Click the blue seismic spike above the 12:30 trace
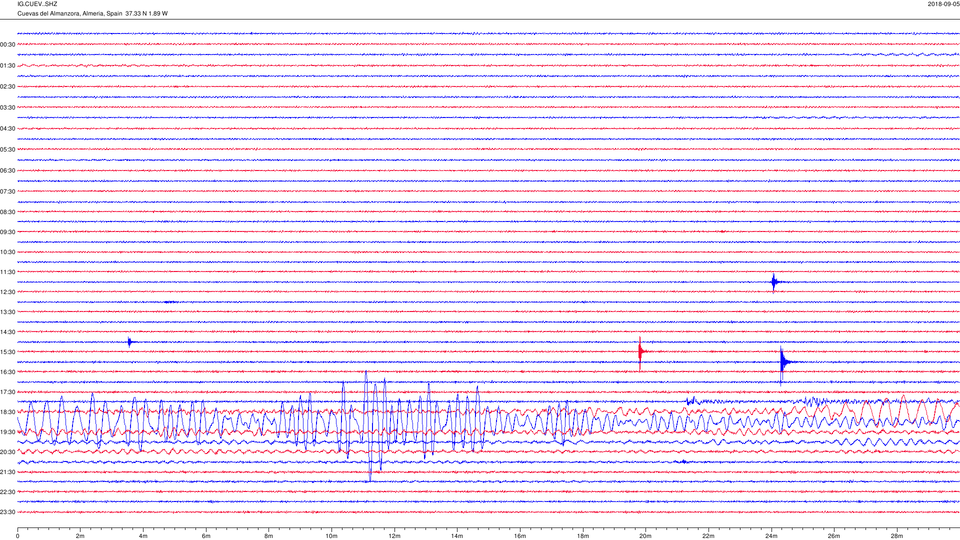960x540 pixels. (x=774, y=282)
